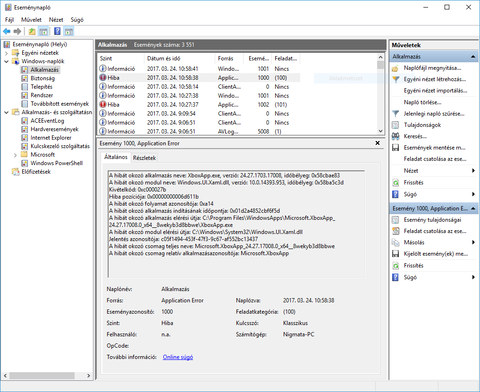The width and height of the screenshot is (480, 392).
Task: Click Egyéni nézet importálás action
Action: click(x=435, y=91)
